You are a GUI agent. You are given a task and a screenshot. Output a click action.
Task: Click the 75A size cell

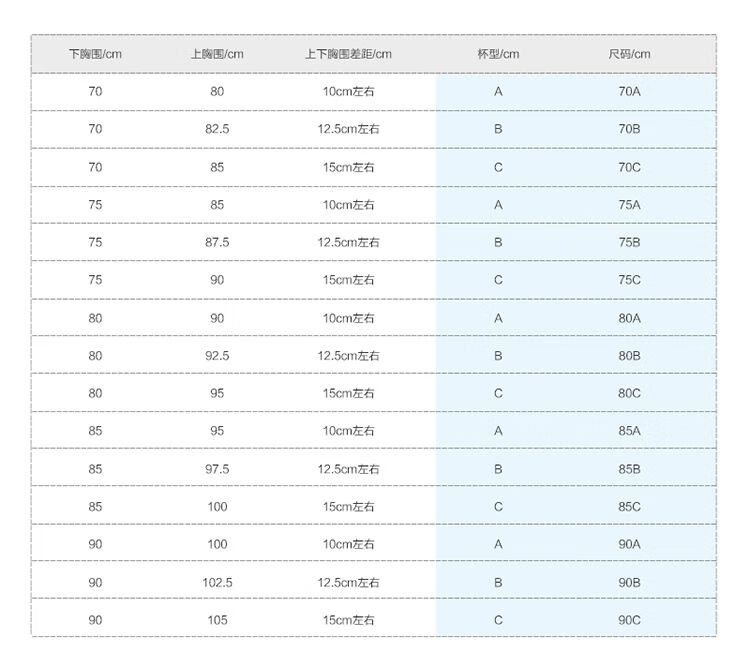point(629,205)
